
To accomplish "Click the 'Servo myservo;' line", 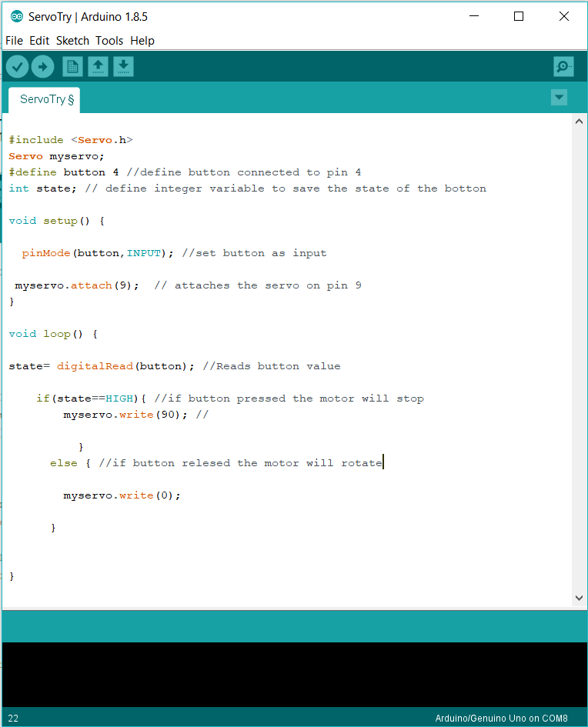I will (x=57, y=156).
